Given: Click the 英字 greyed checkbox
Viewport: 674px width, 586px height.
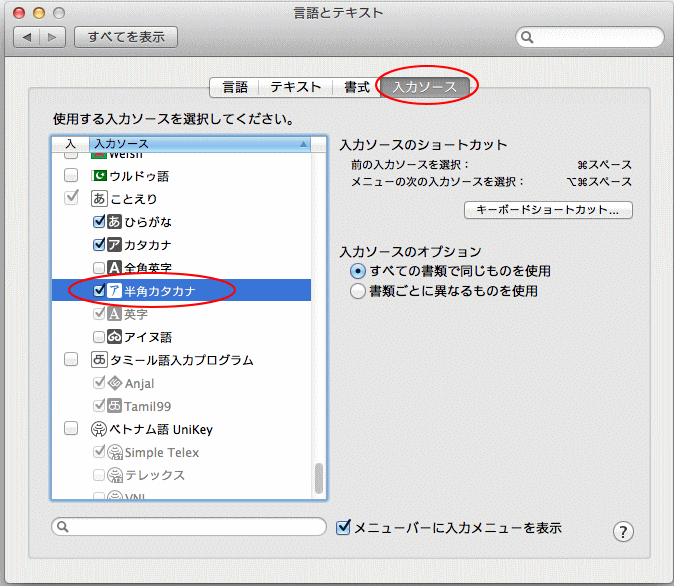Looking at the screenshot, I should coord(99,313).
